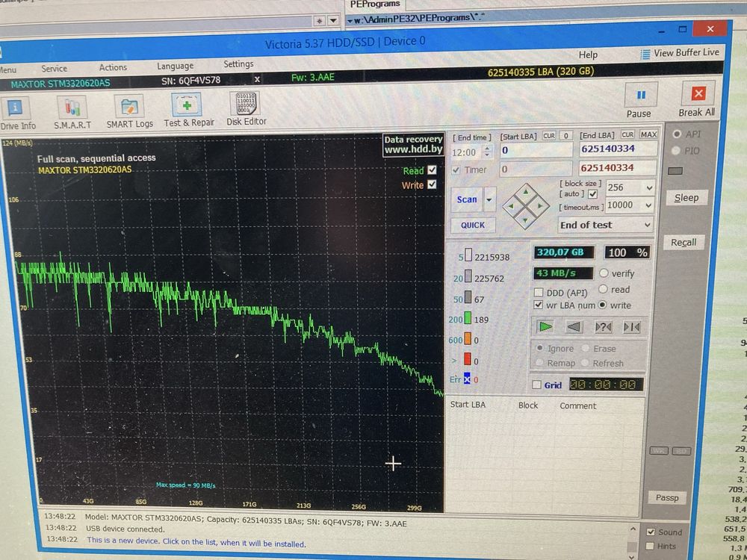Click the Break All red icon
The height and width of the screenshot is (560, 747).
[x=698, y=93]
